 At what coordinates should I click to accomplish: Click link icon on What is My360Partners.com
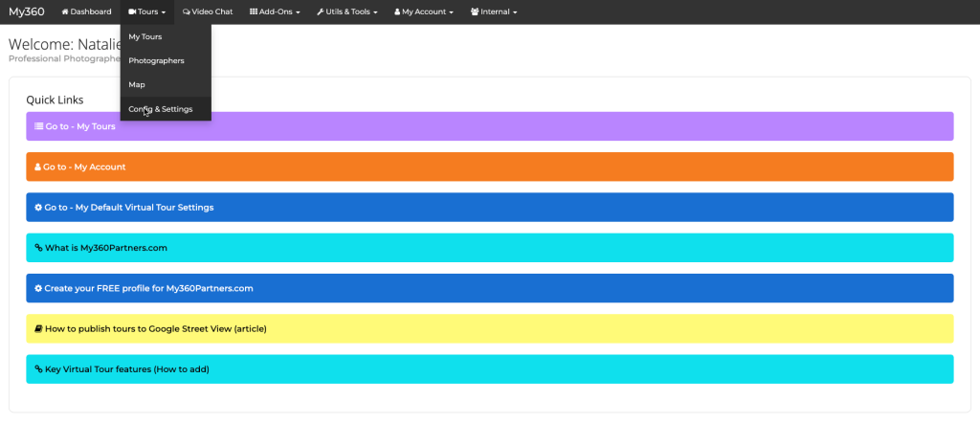pyautogui.click(x=38, y=248)
